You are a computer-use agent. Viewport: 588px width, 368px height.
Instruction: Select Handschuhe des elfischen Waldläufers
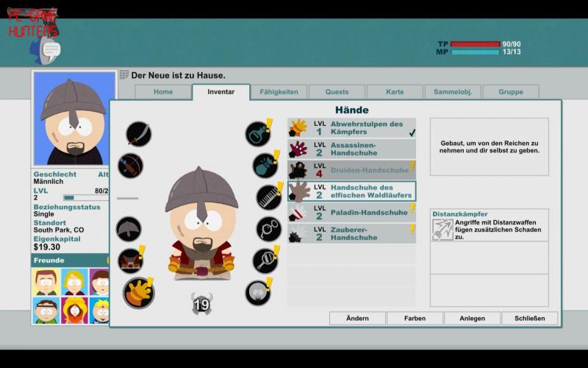(352, 191)
